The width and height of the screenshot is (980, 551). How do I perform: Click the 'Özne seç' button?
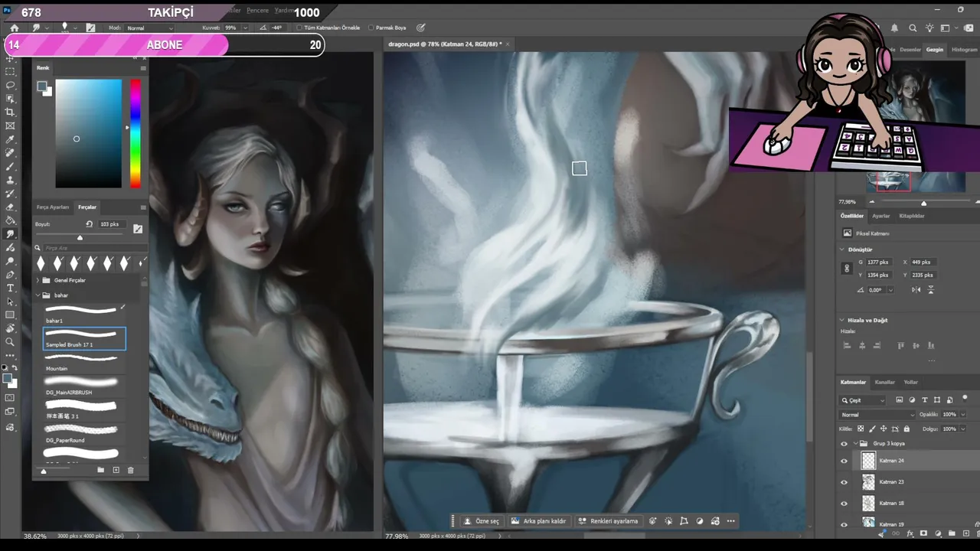[x=482, y=521]
